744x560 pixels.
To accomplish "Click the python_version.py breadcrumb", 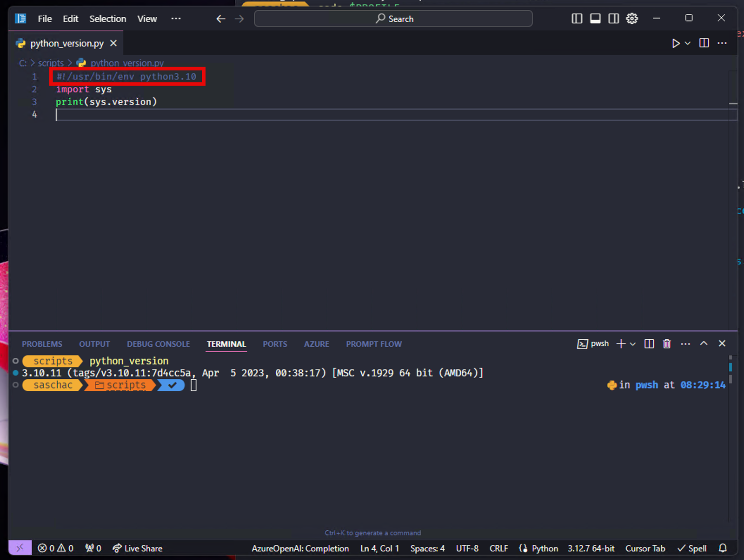I will coord(127,63).
